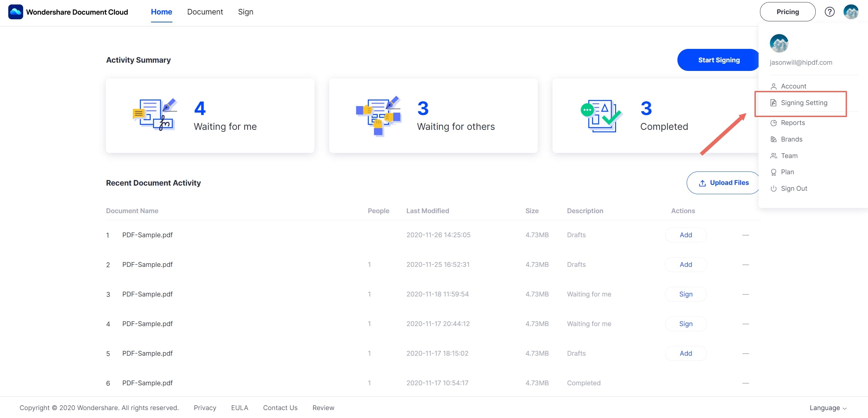
Task: Switch to the Document tab
Action: (x=205, y=12)
